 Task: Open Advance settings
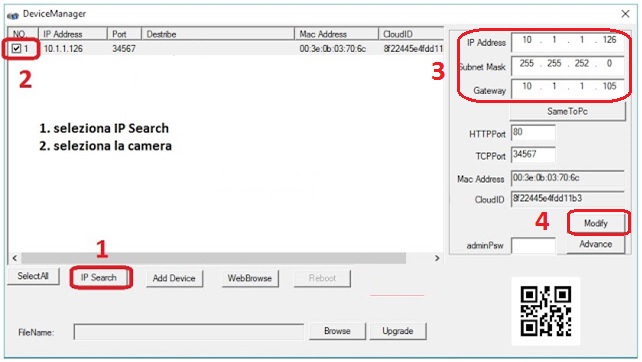(596, 244)
